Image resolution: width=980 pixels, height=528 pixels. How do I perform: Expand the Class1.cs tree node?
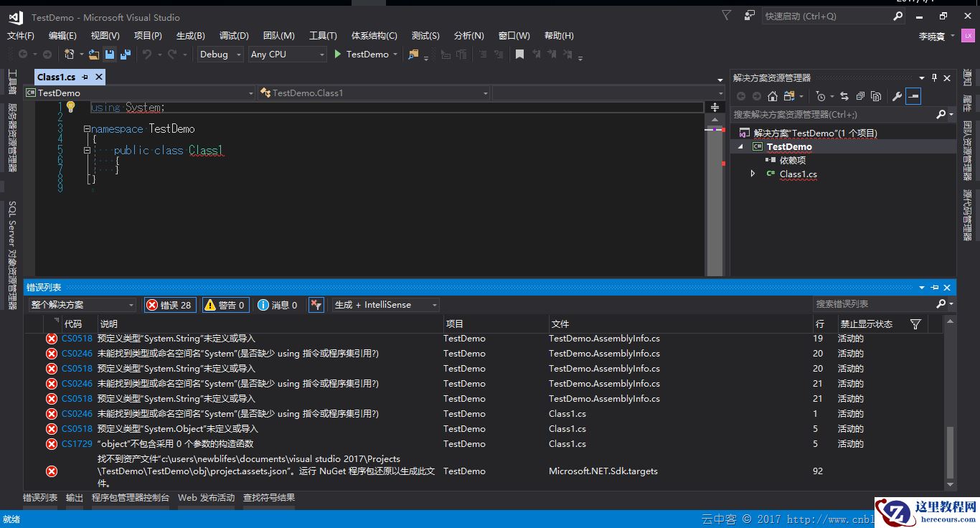[753, 174]
